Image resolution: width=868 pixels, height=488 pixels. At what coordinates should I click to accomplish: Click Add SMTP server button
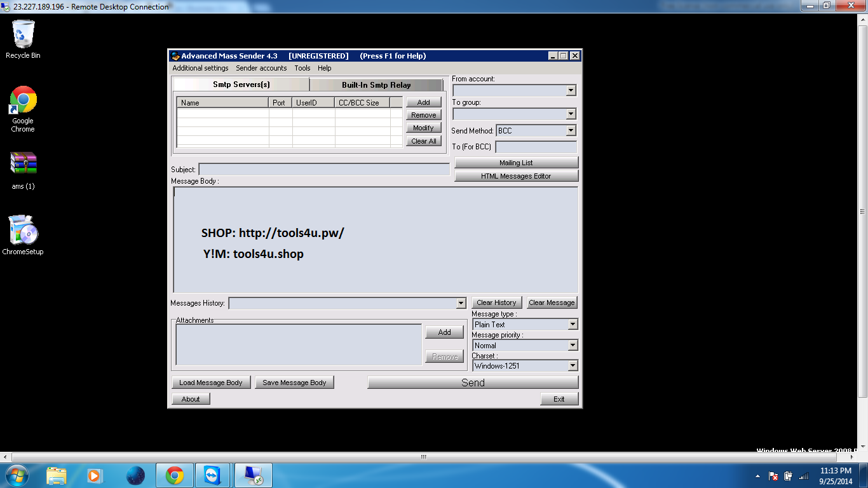point(424,102)
